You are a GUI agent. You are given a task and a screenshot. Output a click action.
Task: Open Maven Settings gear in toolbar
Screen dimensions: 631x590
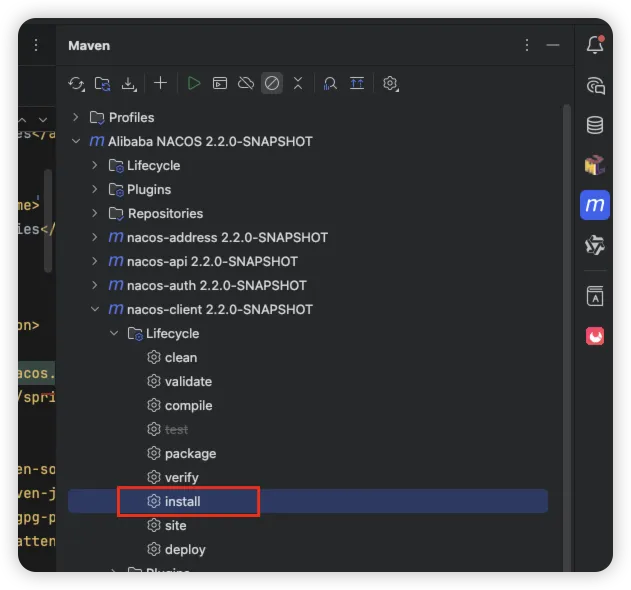coord(391,84)
